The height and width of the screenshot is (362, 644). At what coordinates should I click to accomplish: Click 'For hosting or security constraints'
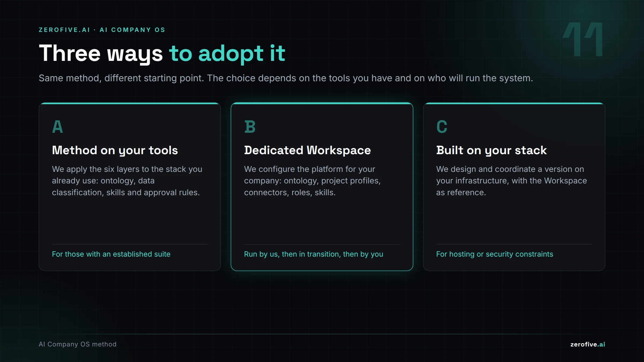pyautogui.click(x=495, y=254)
